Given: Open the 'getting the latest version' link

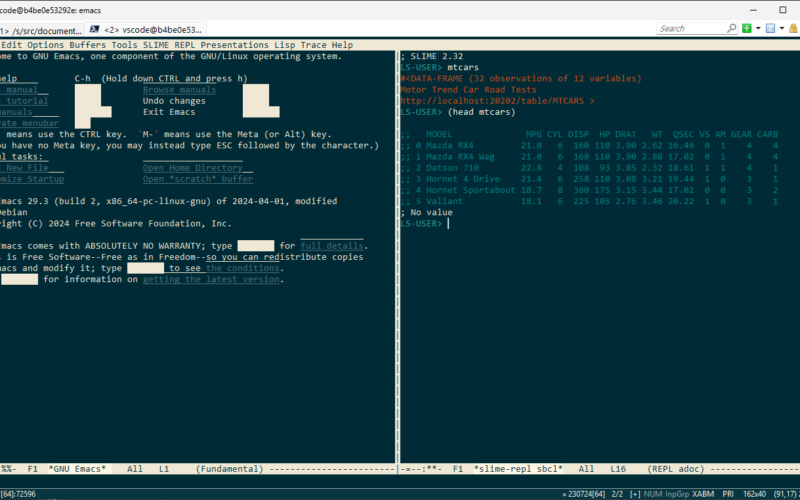Looking at the screenshot, I should [x=212, y=279].
